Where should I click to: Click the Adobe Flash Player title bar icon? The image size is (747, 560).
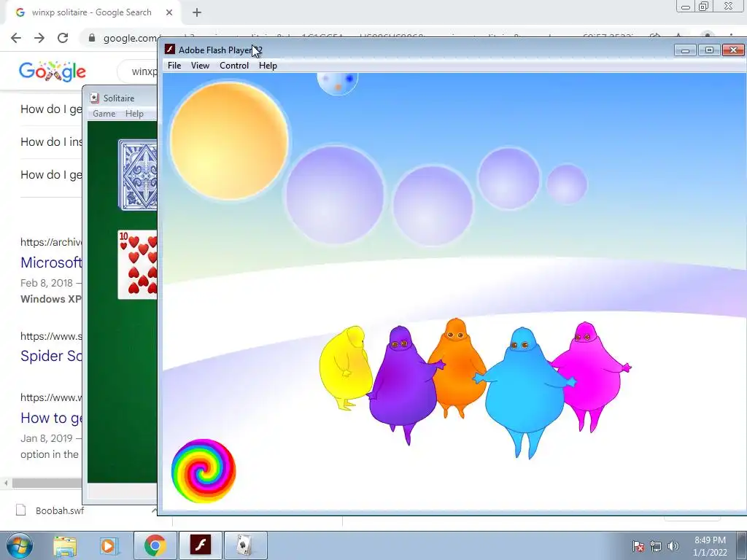[169, 49]
